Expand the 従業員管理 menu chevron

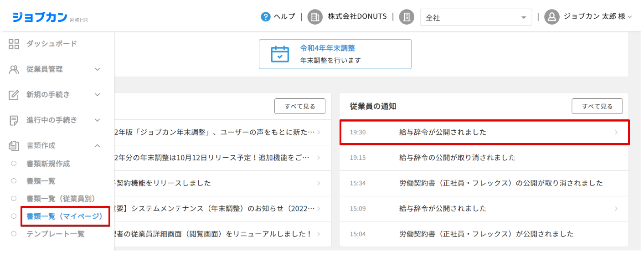click(x=97, y=70)
